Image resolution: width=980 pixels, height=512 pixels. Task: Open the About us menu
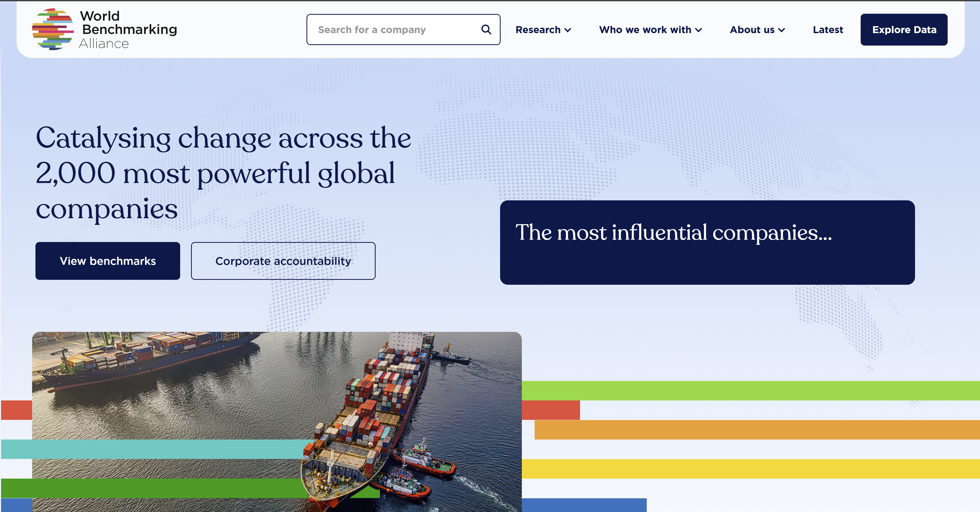pyautogui.click(x=752, y=30)
